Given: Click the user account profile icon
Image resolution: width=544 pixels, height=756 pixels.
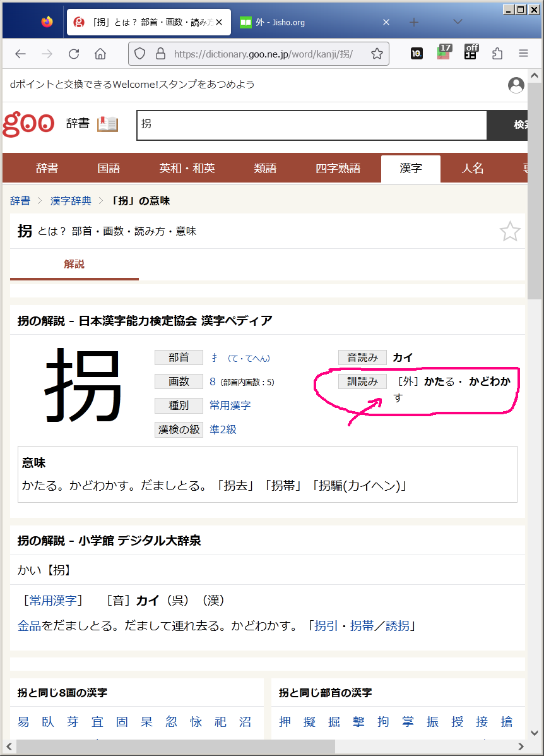Looking at the screenshot, I should [516, 85].
